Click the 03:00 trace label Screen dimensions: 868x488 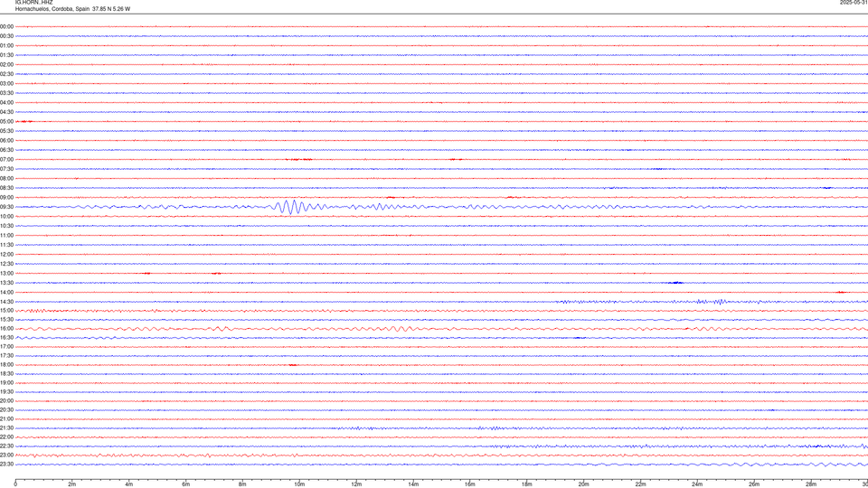[6, 83]
